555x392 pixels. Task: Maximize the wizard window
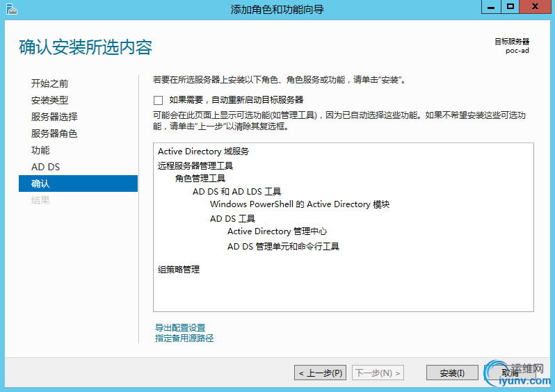point(510,7)
